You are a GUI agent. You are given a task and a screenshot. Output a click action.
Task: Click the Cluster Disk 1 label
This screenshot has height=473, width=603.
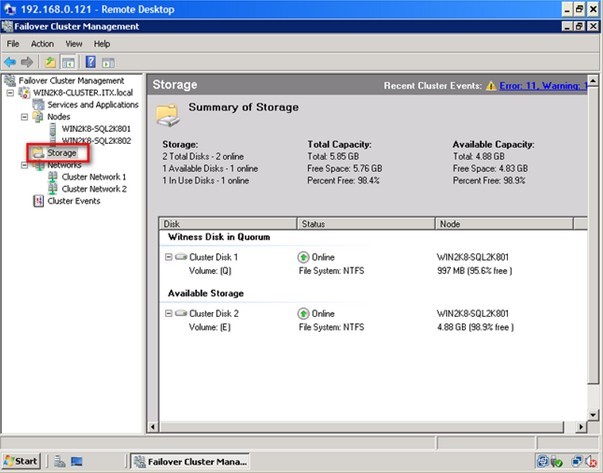click(x=213, y=257)
